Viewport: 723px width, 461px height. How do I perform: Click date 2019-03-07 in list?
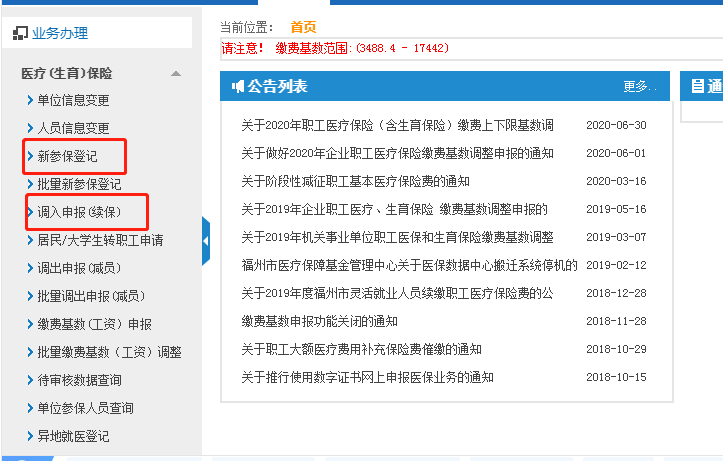pos(616,237)
